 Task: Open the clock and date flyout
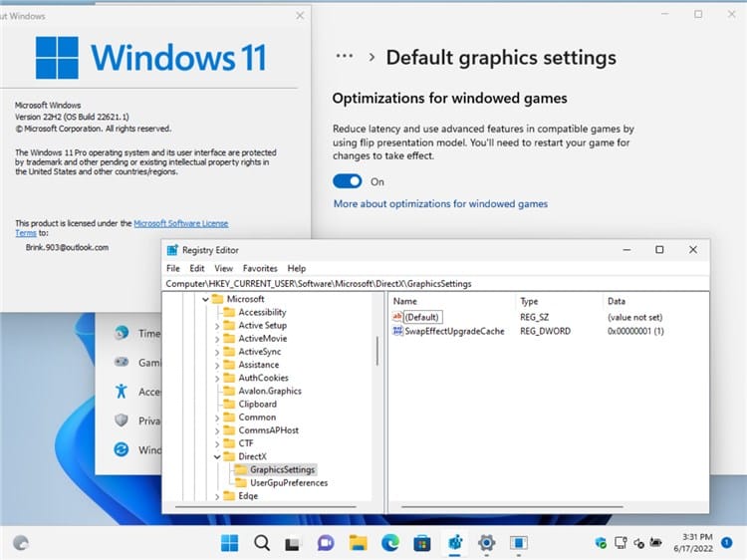click(693, 543)
